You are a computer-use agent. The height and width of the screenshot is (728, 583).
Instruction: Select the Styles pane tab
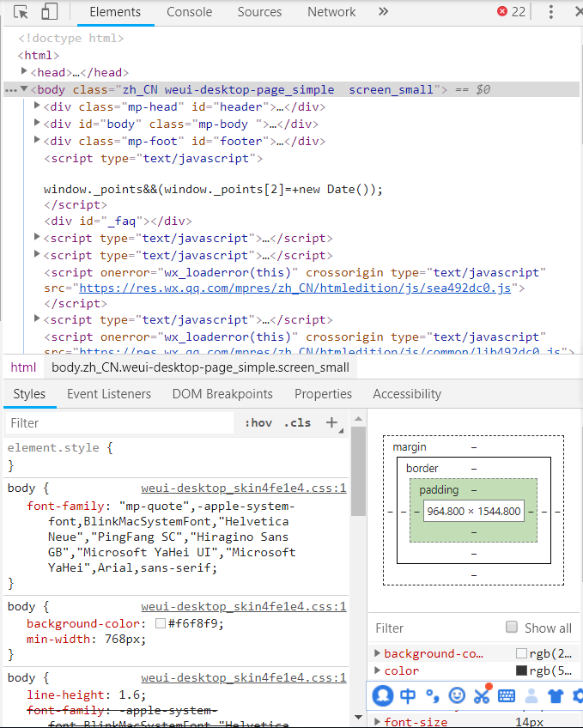[29, 394]
